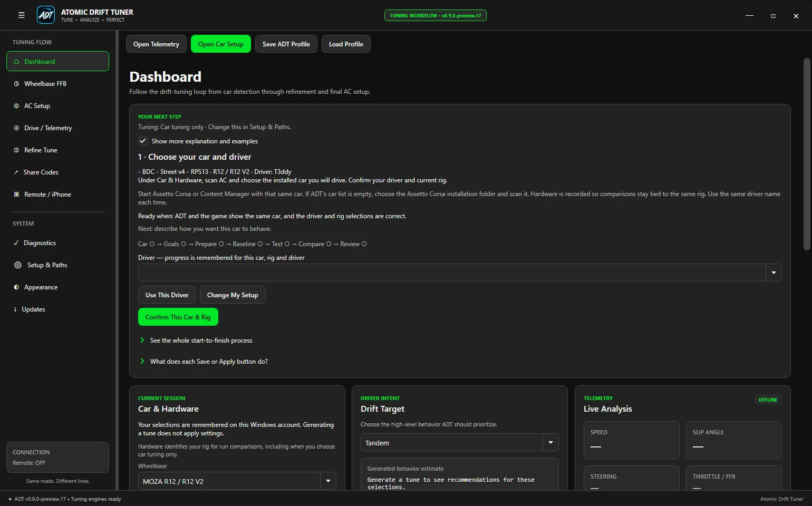This screenshot has height=506, width=812.
Task: Go to AC Setup using its sidebar icon
Action: [16, 106]
